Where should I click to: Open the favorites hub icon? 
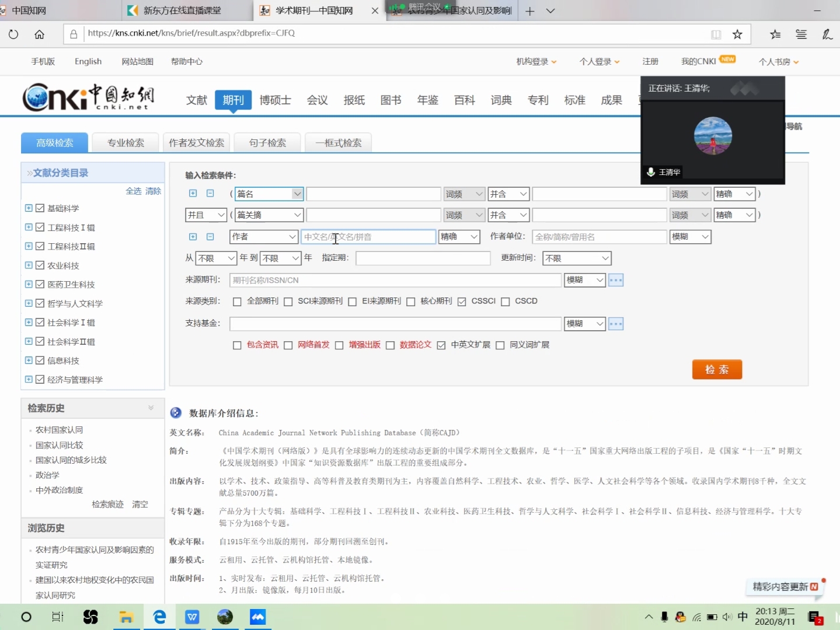[x=775, y=34]
